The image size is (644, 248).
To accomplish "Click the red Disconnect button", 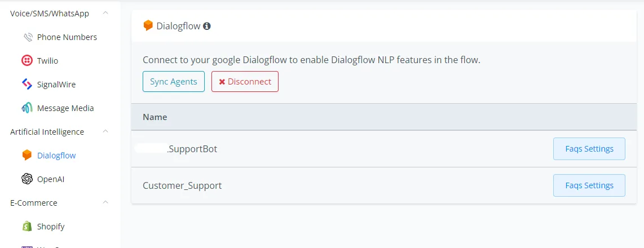I will click(245, 81).
